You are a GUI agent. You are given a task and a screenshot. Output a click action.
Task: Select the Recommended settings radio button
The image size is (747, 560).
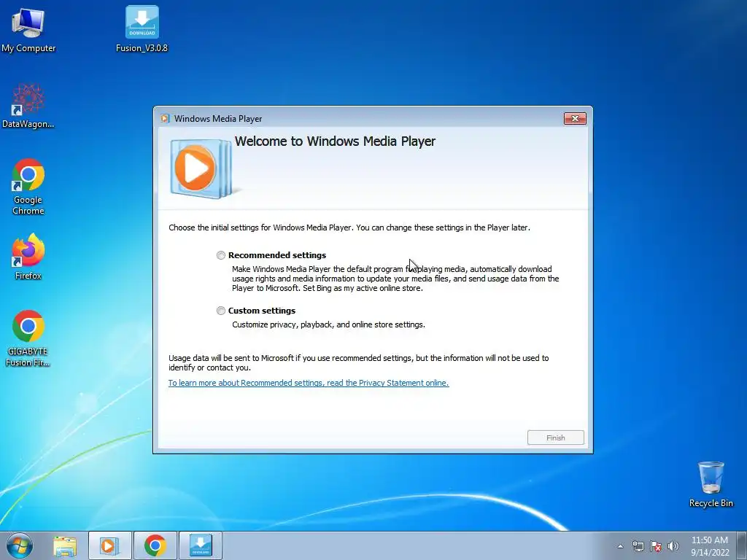point(220,255)
